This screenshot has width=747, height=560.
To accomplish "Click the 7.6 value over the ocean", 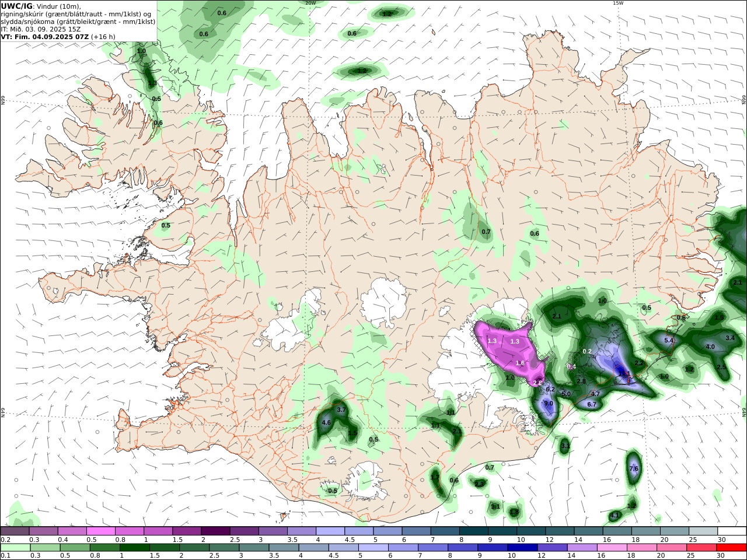I will (634, 468).
